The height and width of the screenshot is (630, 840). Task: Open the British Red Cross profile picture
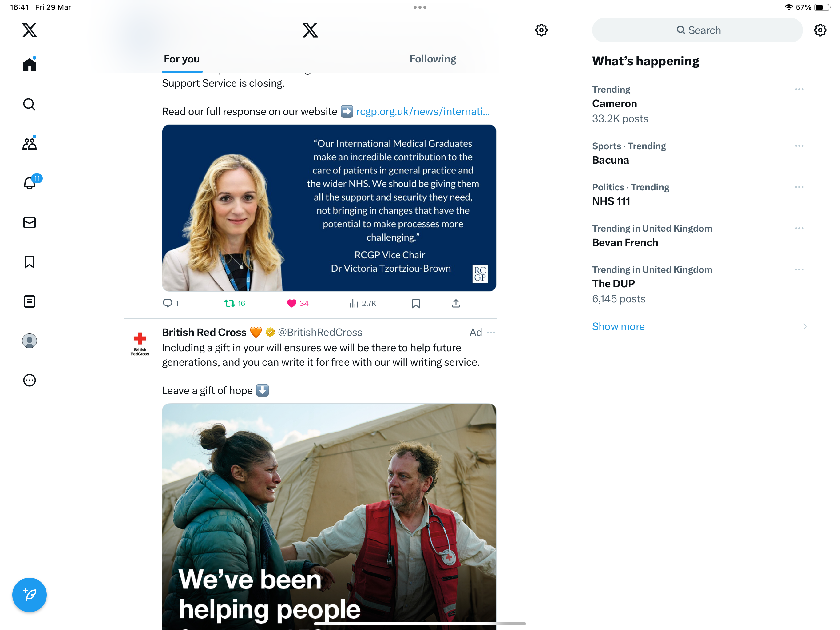[x=140, y=343]
